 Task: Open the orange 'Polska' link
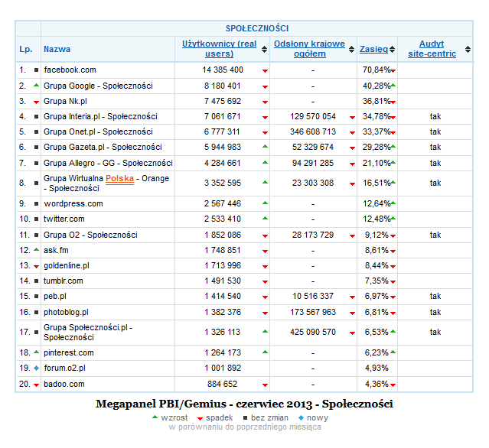[x=120, y=178]
